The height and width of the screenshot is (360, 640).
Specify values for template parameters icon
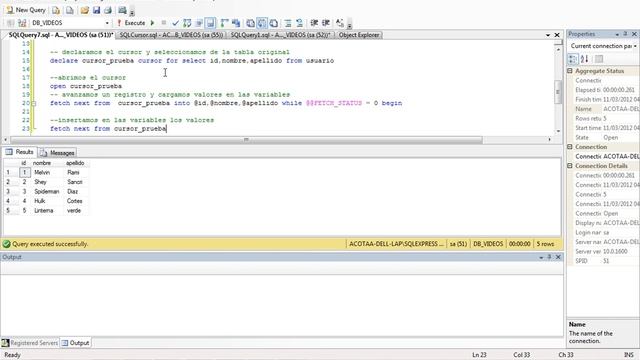[x=340, y=23]
